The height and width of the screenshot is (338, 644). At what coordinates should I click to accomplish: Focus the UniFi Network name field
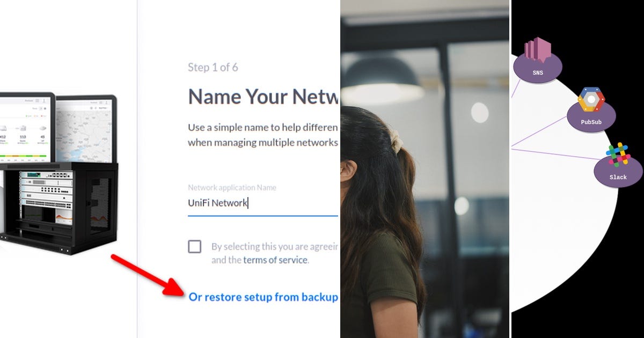pos(263,204)
